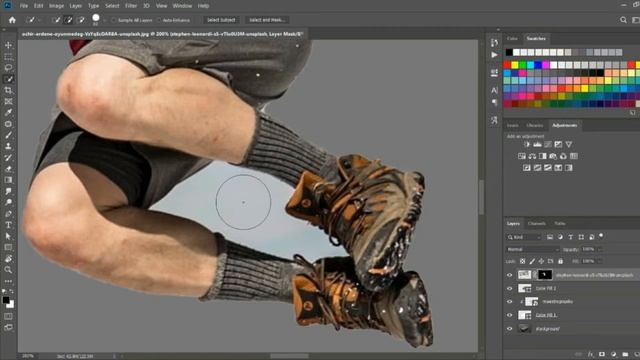Image resolution: width=640 pixels, height=360 pixels.
Task: Select the layer mask thumbnail on top layer
Action: point(544,275)
